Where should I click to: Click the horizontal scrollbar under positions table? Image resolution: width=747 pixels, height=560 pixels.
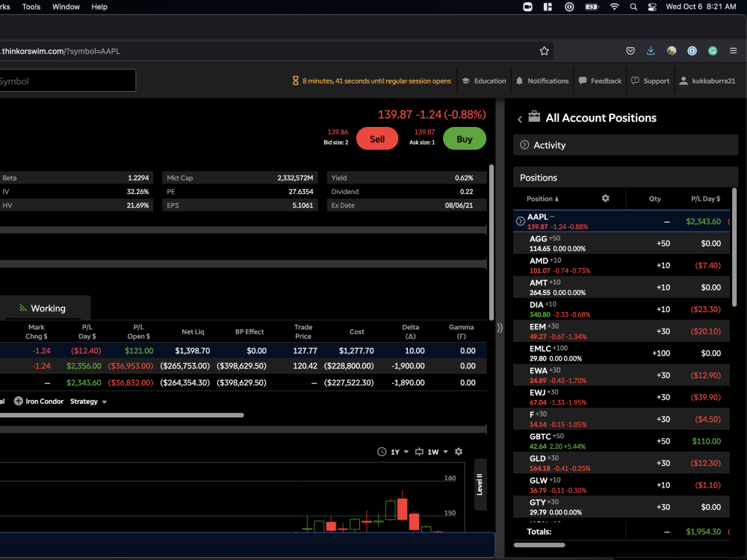[122, 415]
